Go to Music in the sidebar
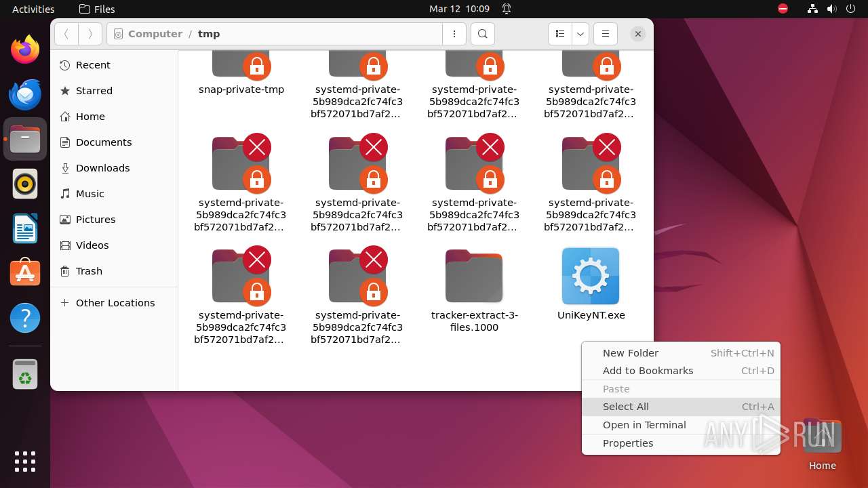The image size is (868, 488). point(114,194)
